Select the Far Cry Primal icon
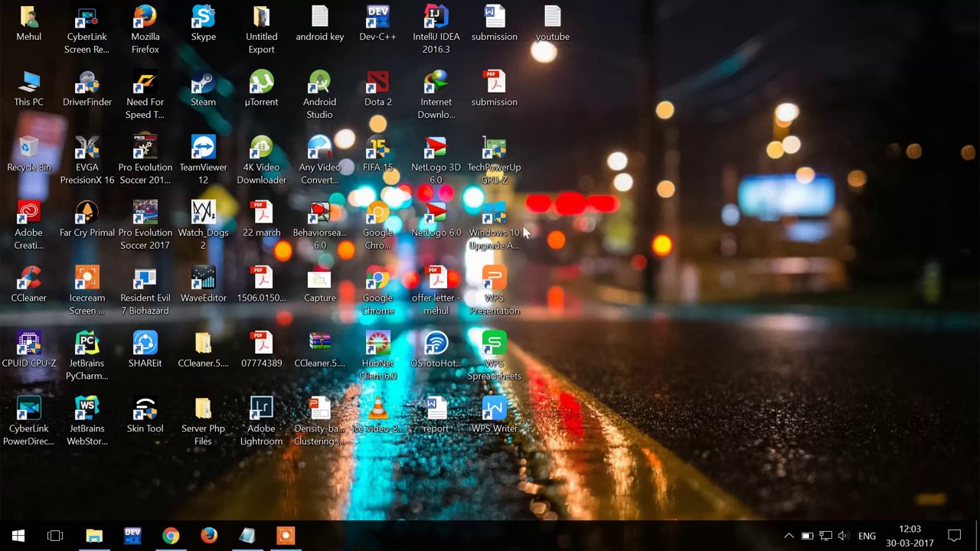The image size is (980, 551). [87, 219]
